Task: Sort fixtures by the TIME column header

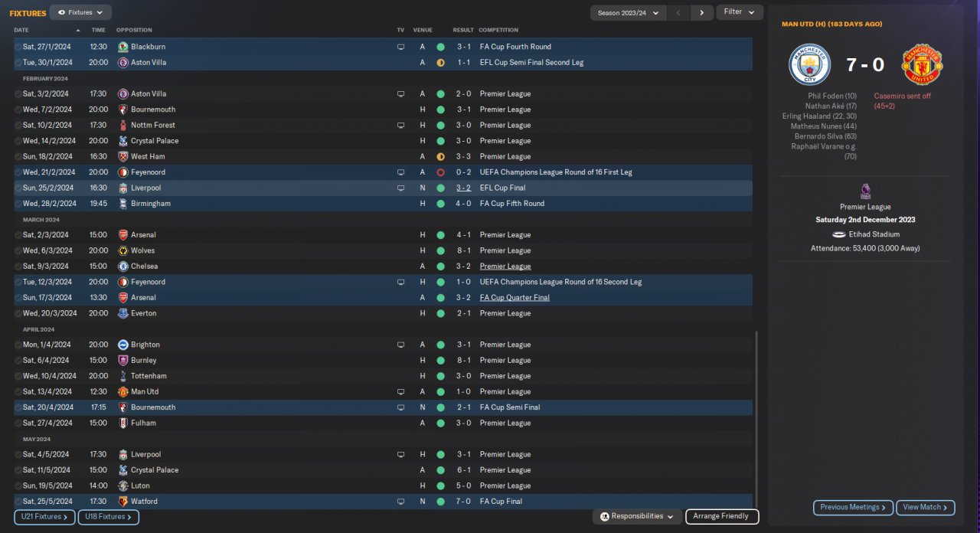Action: point(99,30)
